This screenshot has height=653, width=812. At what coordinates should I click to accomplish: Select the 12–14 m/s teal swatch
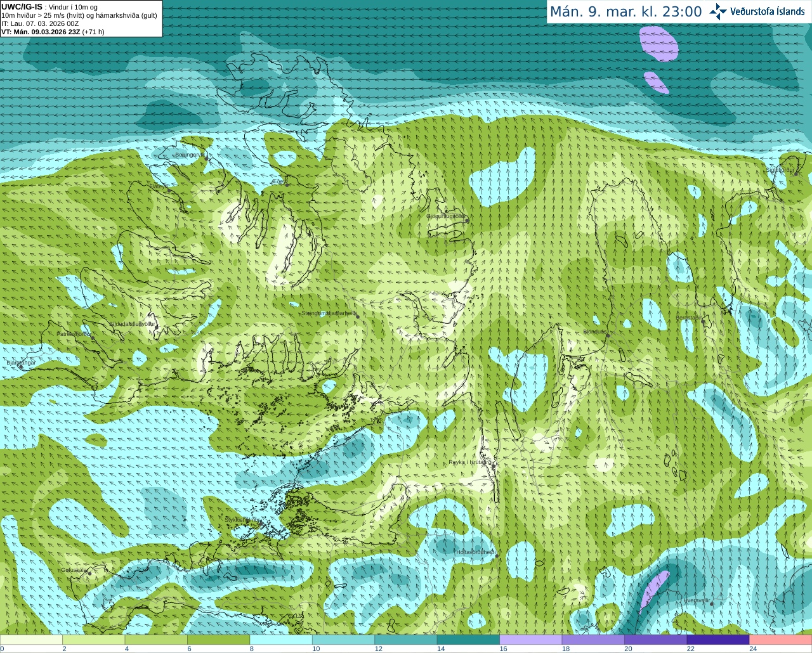406,640
